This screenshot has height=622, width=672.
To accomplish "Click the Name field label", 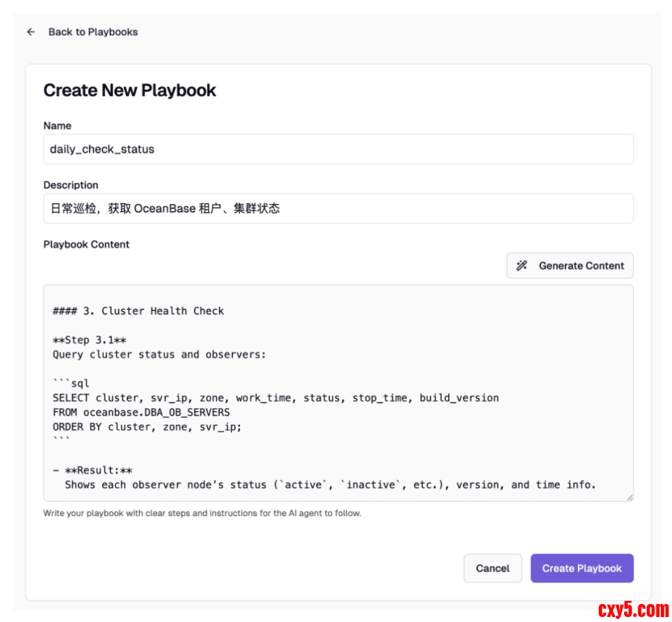I will [57, 126].
